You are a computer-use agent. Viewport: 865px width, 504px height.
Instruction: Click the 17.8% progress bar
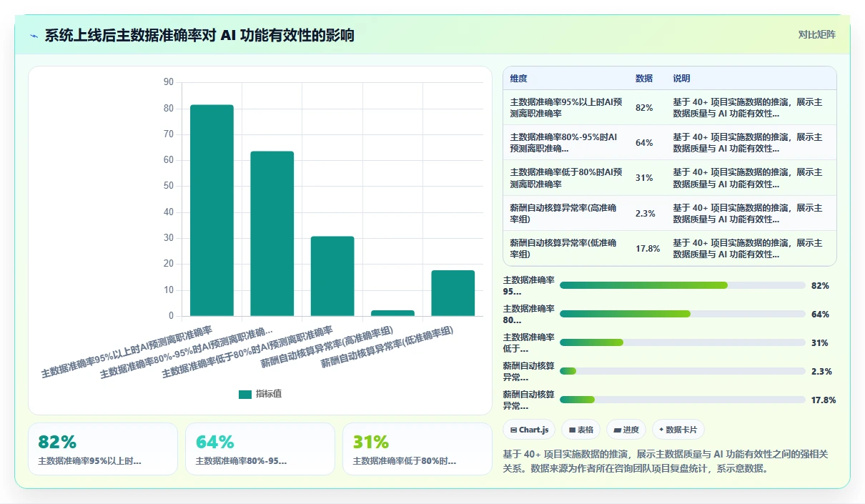coord(683,400)
